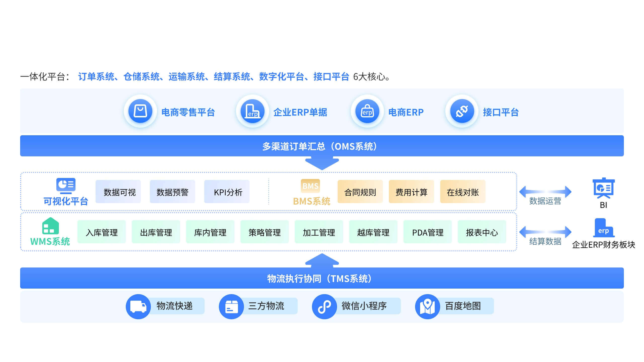Click 仓储系统 in the heading

coord(141,77)
